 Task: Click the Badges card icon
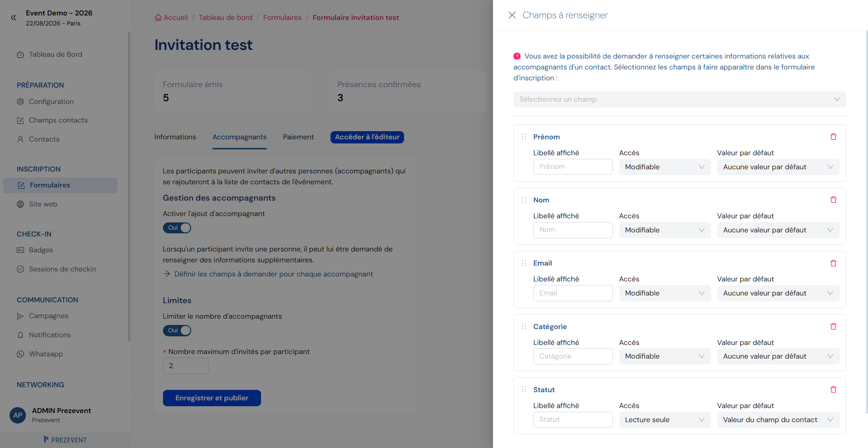(20, 250)
